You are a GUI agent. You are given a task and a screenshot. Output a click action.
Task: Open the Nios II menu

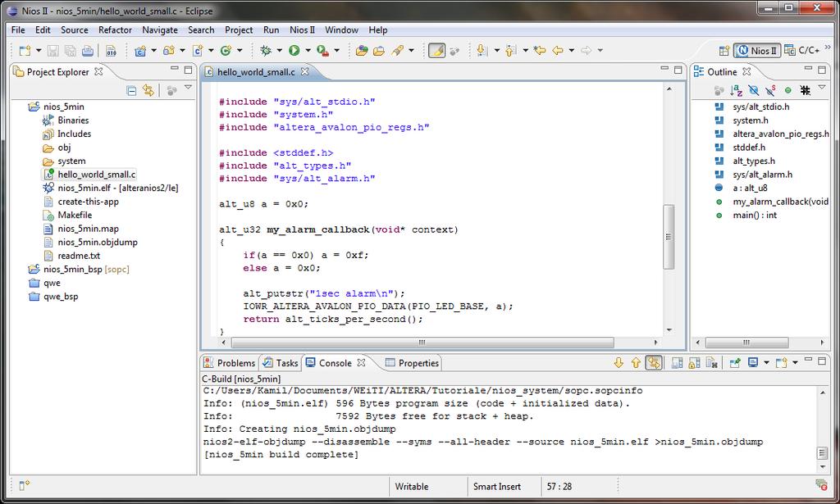click(302, 30)
